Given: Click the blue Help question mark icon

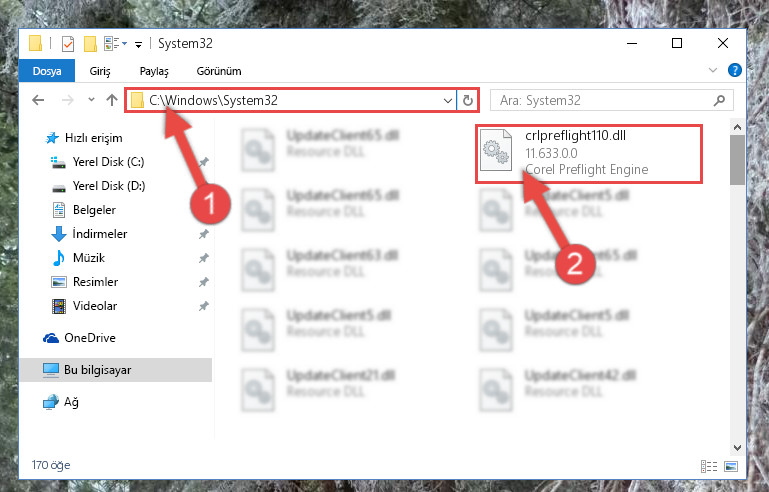Looking at the screenshot, I should click(734, 70).
